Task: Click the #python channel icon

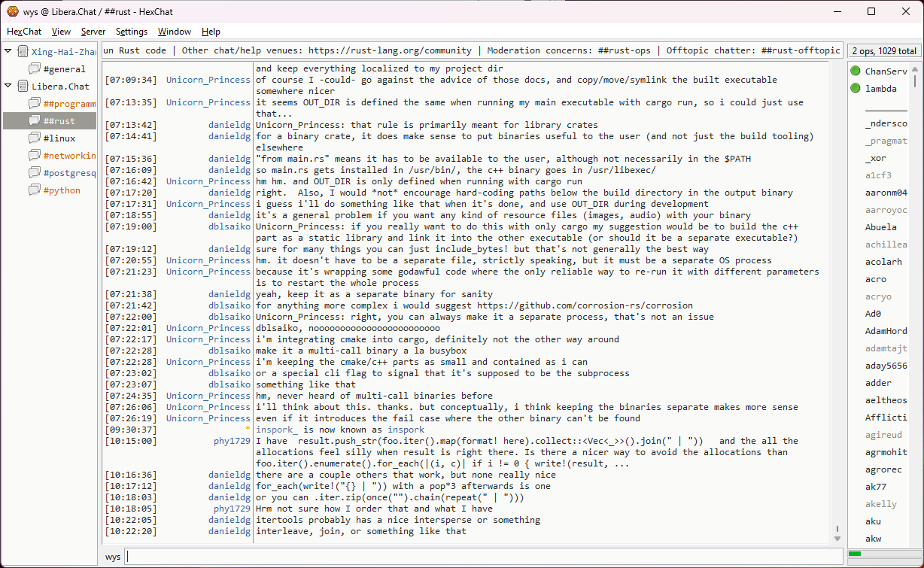Action: point(35,190)
